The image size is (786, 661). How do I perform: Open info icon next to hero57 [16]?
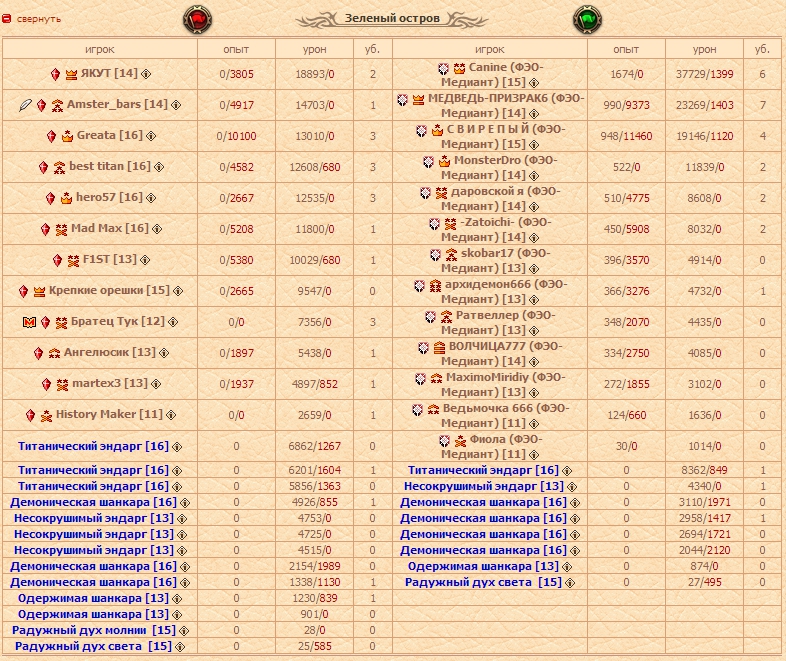(151, 198)
